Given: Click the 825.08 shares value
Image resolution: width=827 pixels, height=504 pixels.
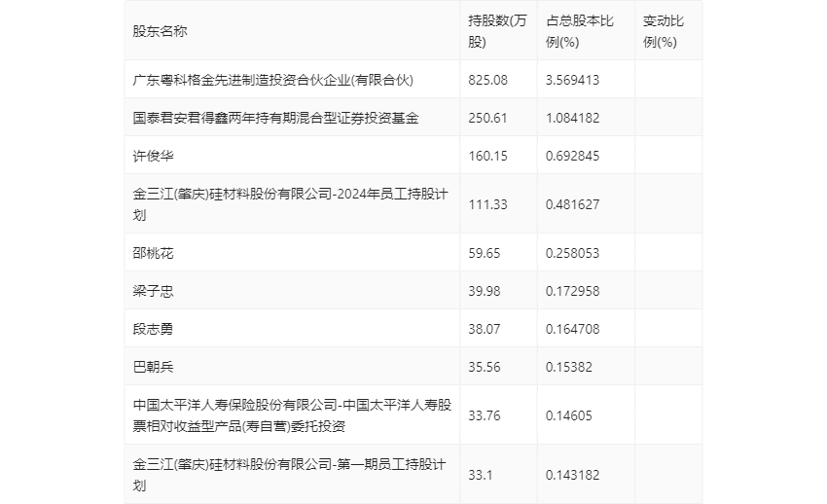Looking at the screenshot, I should [x=487, y=80].
